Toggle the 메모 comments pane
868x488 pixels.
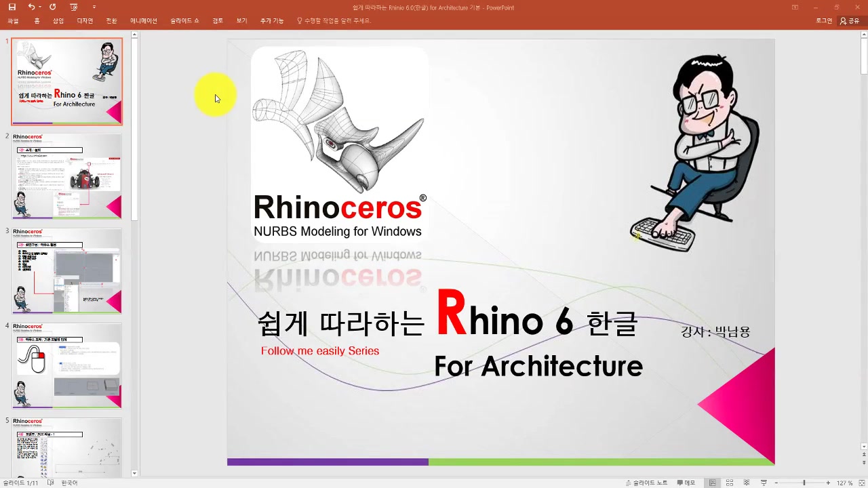[x=685, y=483]
